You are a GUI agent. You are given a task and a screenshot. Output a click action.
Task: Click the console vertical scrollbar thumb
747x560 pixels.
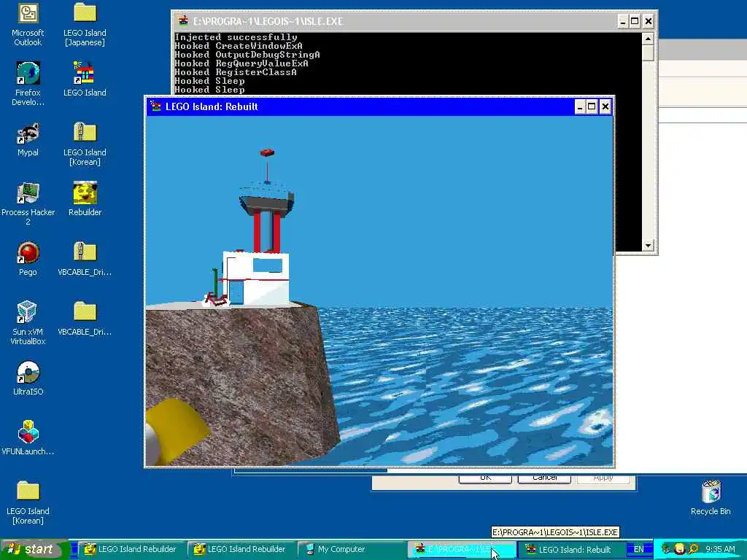tap(648, 52)
